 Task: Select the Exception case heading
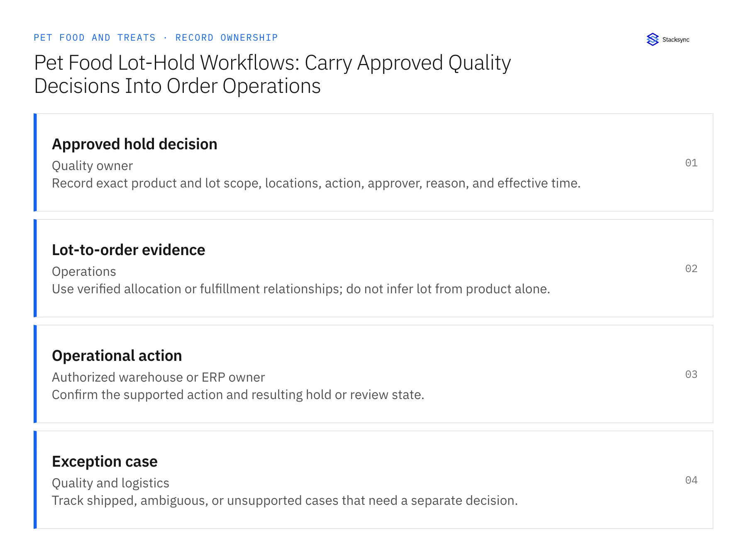point(105,462)
